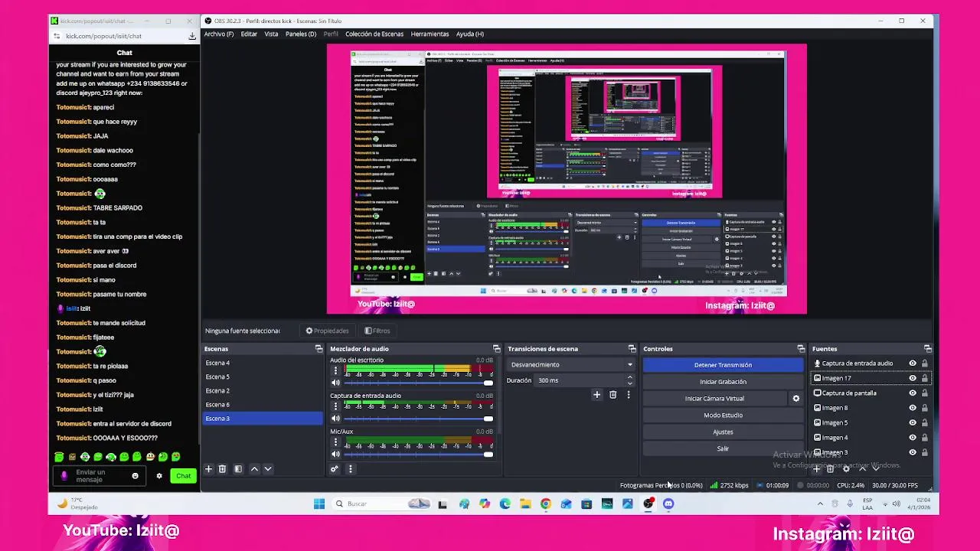The height and width of the screenshot is (551, 980).
Task: Add a new scene with plus icon
Action: point(208,469)
